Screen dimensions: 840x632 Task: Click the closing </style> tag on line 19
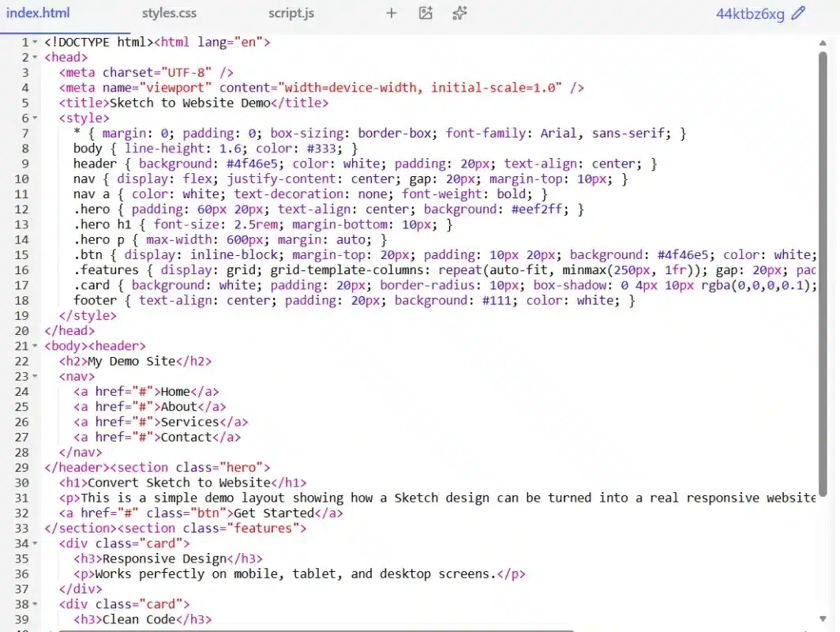(88, 316)
